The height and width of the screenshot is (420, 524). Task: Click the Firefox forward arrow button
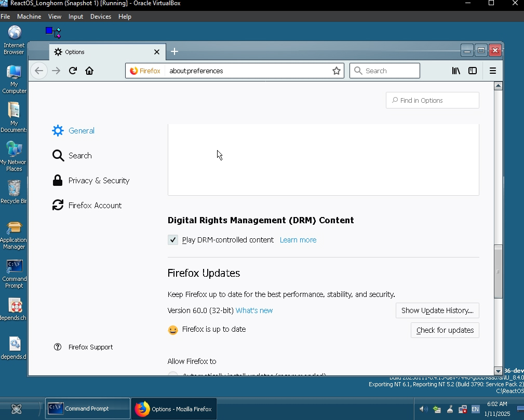pyautogui.click(x=56, y=71)
